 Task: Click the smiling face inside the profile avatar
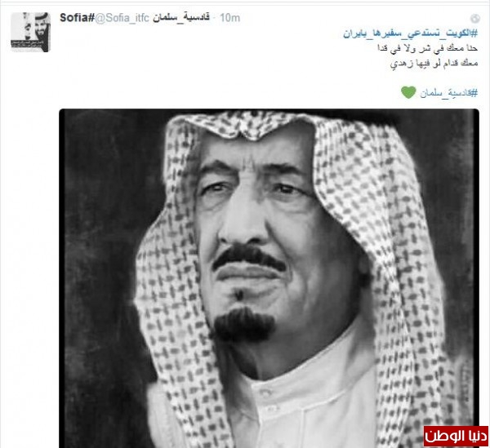[41, 28]
